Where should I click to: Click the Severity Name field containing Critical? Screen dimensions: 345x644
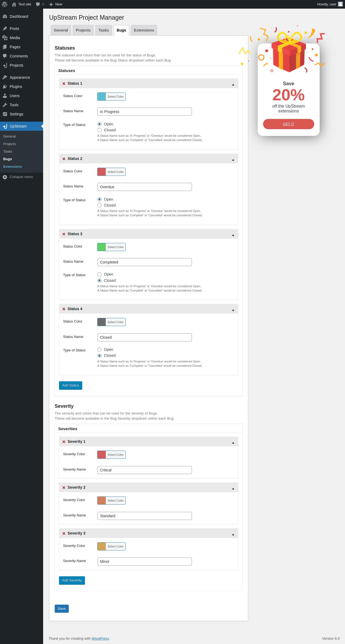[x=145, y=470]
